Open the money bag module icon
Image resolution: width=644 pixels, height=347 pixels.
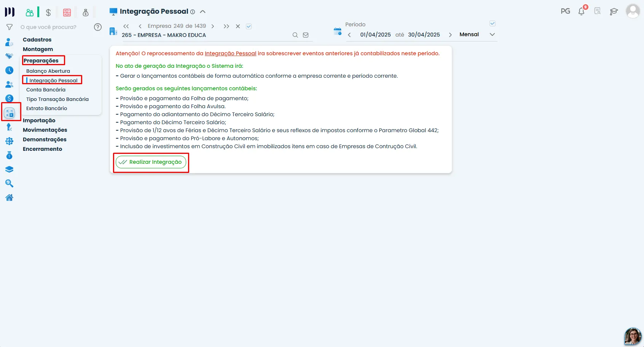pos(86,13)
